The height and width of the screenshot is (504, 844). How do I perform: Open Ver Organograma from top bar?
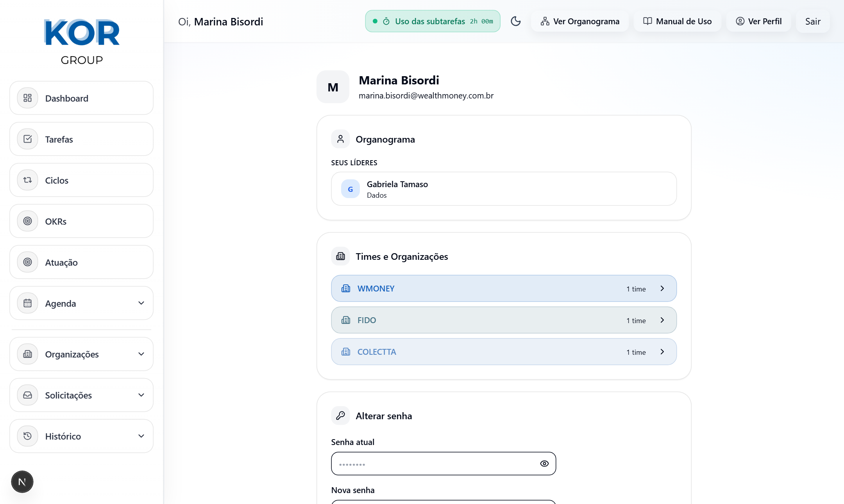(580, 21)
